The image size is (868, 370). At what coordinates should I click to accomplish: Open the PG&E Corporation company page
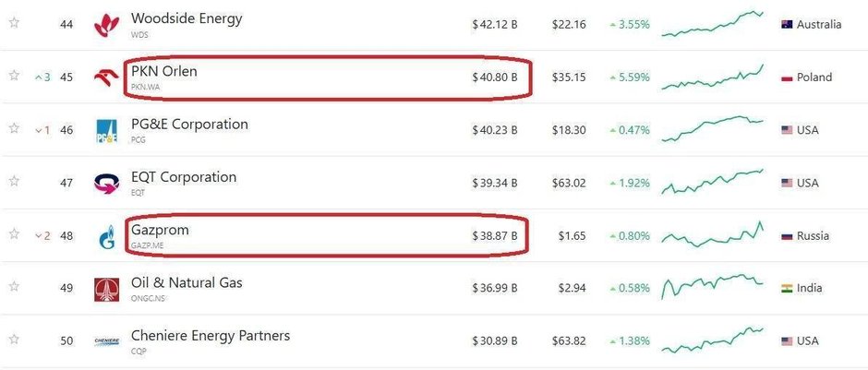pyautogui.click(x=189, y=125)
